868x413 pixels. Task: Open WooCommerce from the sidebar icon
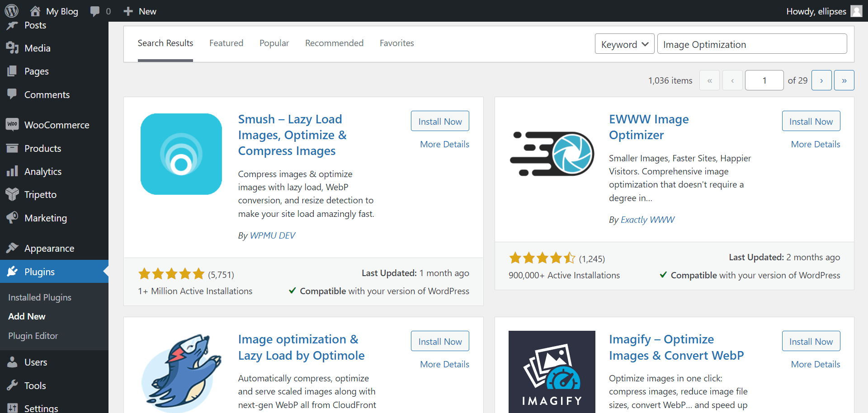point(12,125)
